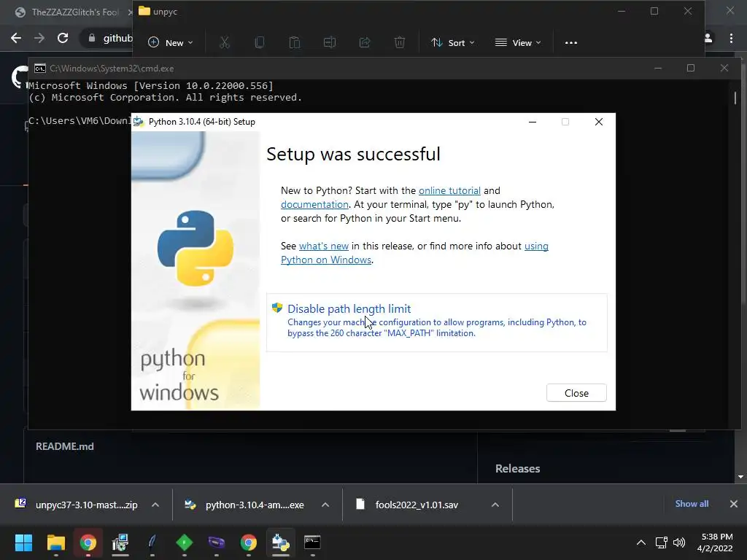Open the View dropdown in Explorer
The height and width of the screenshot is (560, 747).
point(518,43)
